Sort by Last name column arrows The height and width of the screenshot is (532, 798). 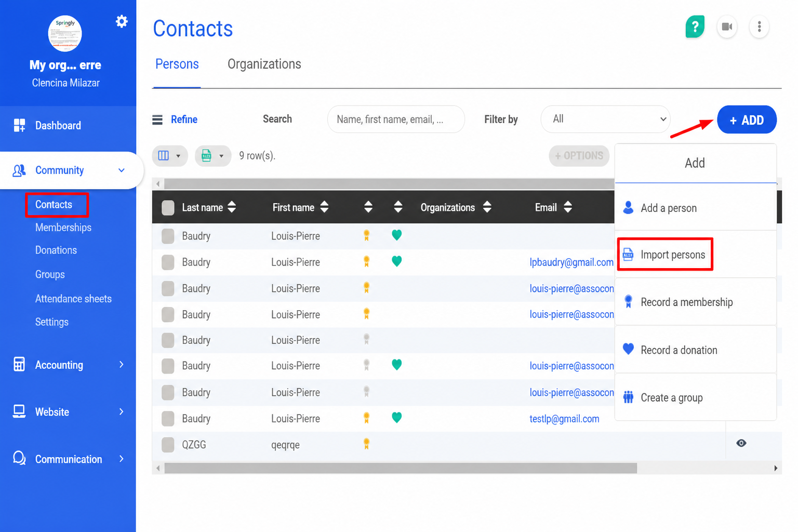(x=232, y=207)
